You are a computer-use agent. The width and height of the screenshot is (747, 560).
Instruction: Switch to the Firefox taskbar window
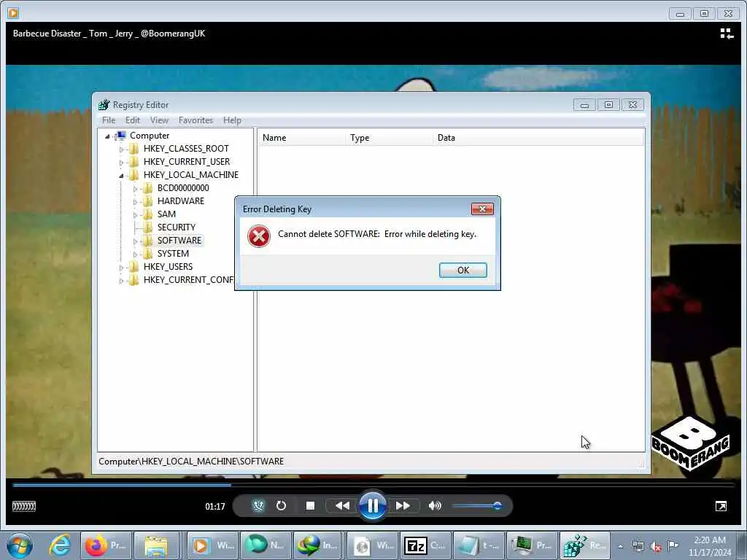click(x=105, y=545)
